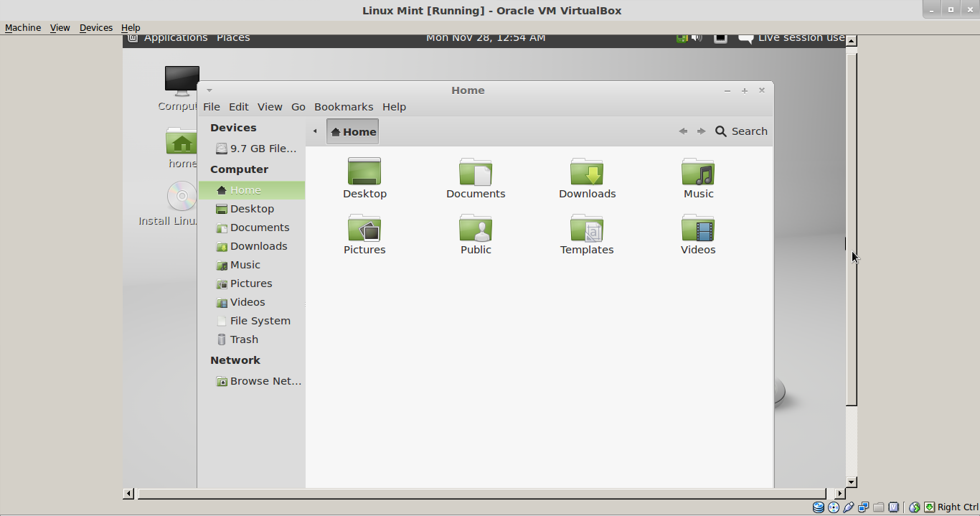Select the Trash sidebar entry
This screenshot has height=516, width=980.
click(x=244, y=339)
